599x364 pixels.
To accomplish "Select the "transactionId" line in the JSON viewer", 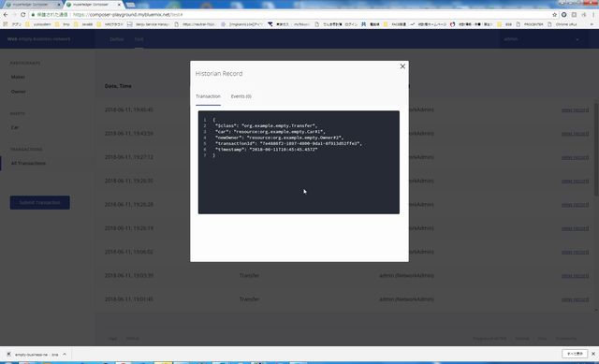I will click(288, 143).
